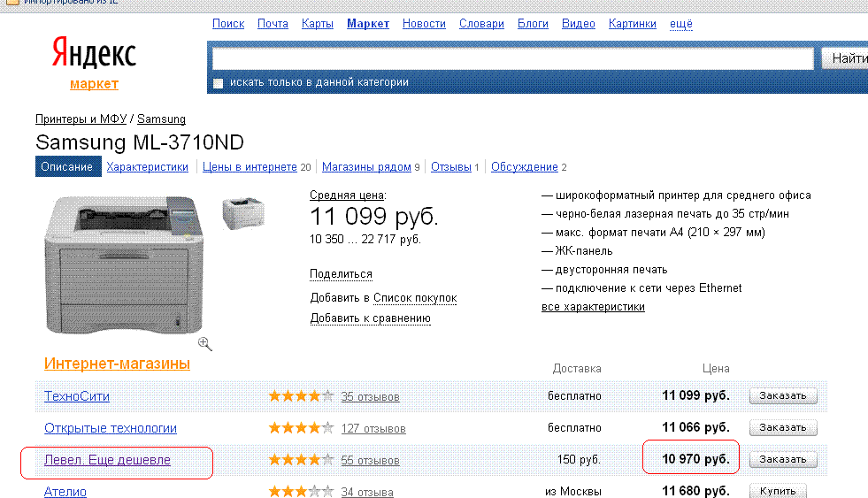Viewport: 868px width, 498px height.
Task: Open the small printer thumbnail image
Action: (x=242, y=213)
